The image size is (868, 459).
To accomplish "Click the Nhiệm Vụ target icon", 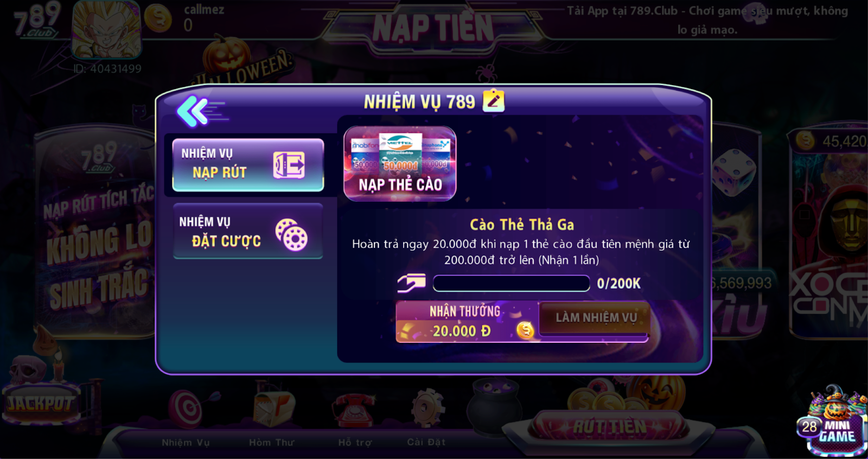I will 186,409.
